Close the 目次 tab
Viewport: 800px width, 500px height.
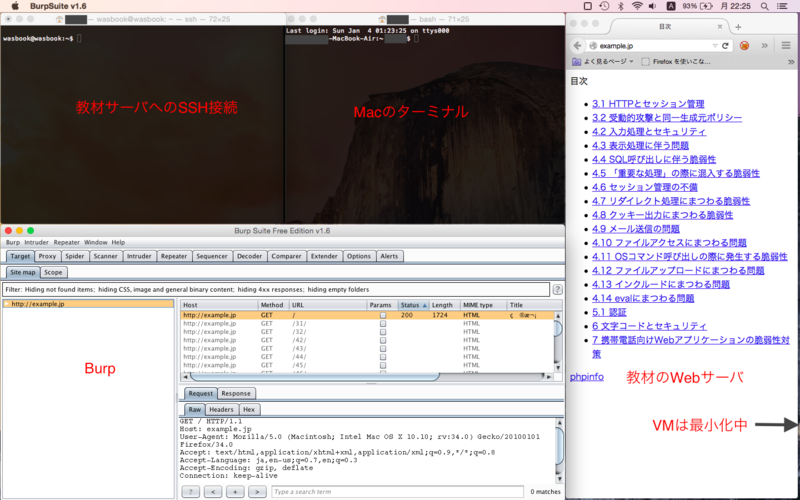(x=720, y=27)
